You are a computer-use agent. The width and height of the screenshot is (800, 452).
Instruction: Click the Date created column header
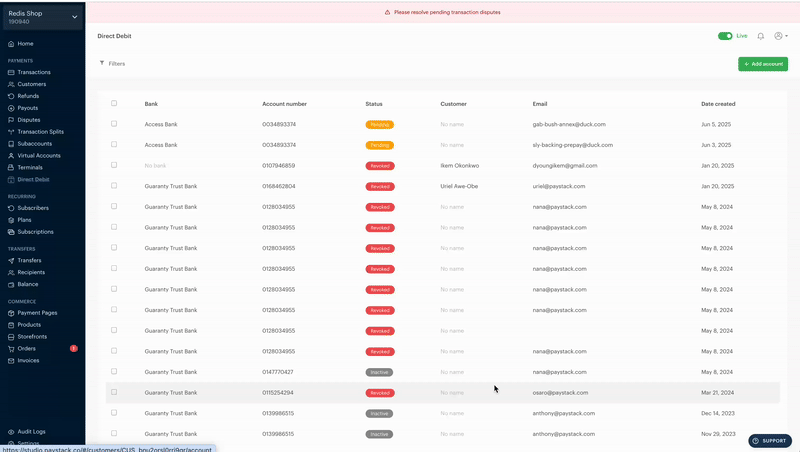pos(718,104)
